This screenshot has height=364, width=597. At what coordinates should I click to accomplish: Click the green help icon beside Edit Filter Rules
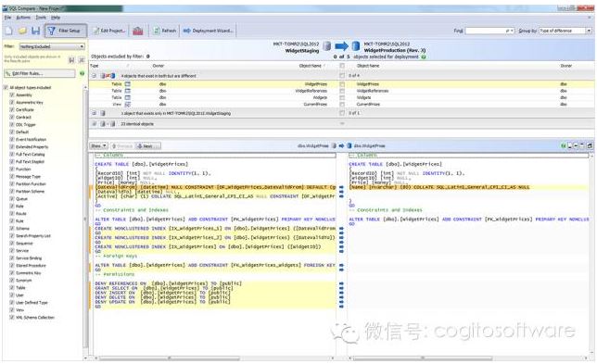point(82,73)
